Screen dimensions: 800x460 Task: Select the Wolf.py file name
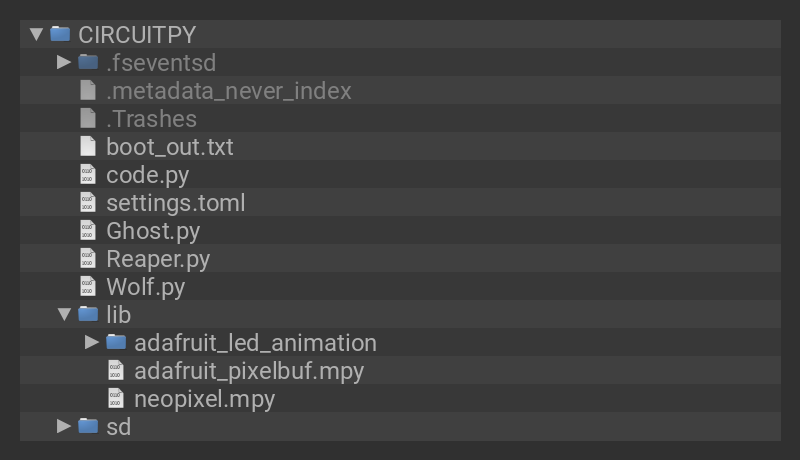click(146, 287)
